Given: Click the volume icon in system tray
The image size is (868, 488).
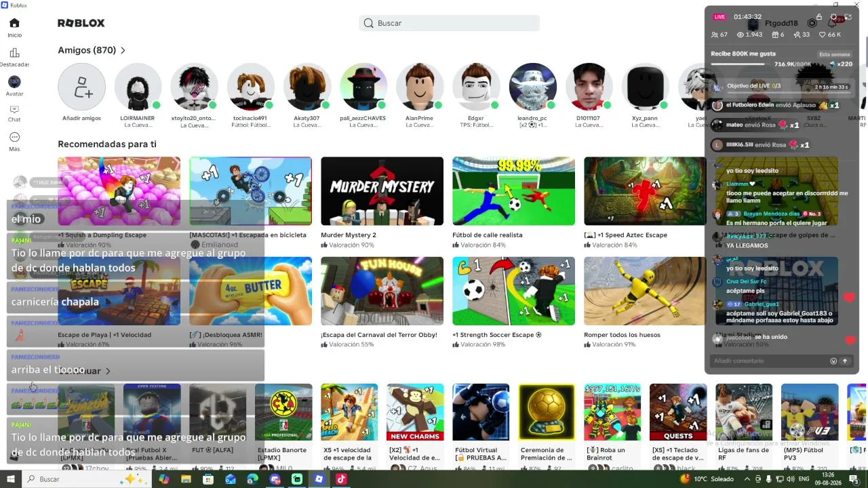Looking at the screenshot, I should (789, 479).
